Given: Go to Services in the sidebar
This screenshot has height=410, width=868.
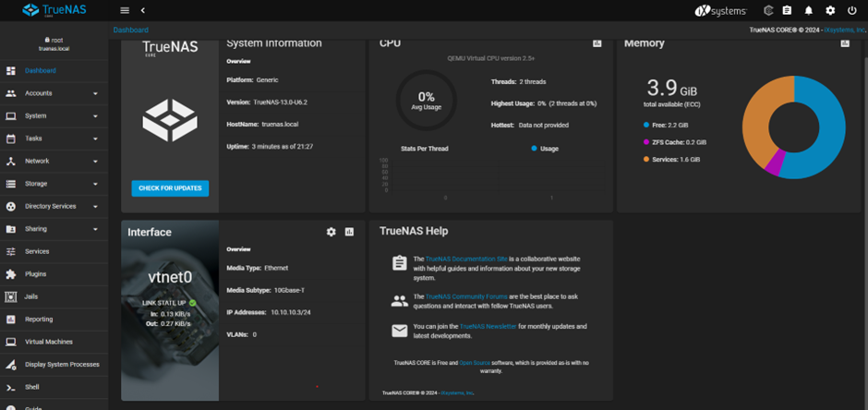Looking at the screenshot, I should click(x=37, y=251).
